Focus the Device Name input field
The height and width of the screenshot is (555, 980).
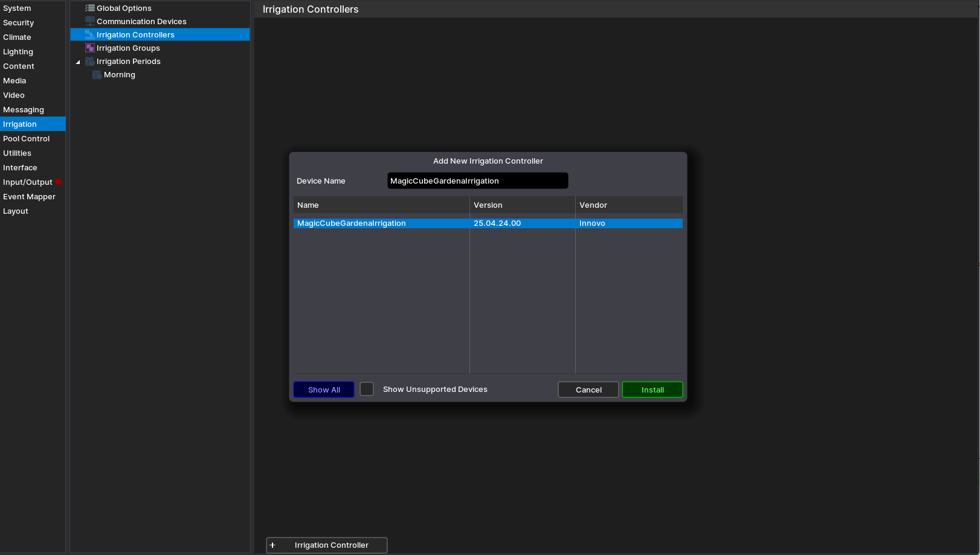tap(477, 181)
